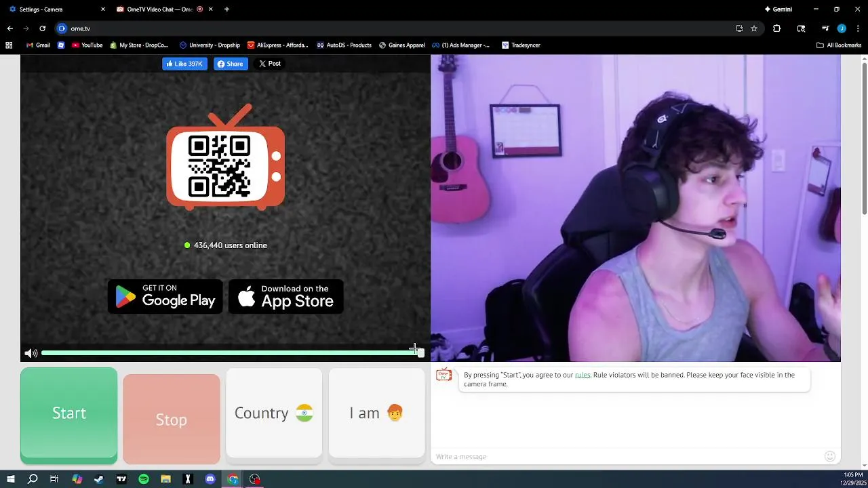Click the camera indicator icon in address bar

(62, 28)
